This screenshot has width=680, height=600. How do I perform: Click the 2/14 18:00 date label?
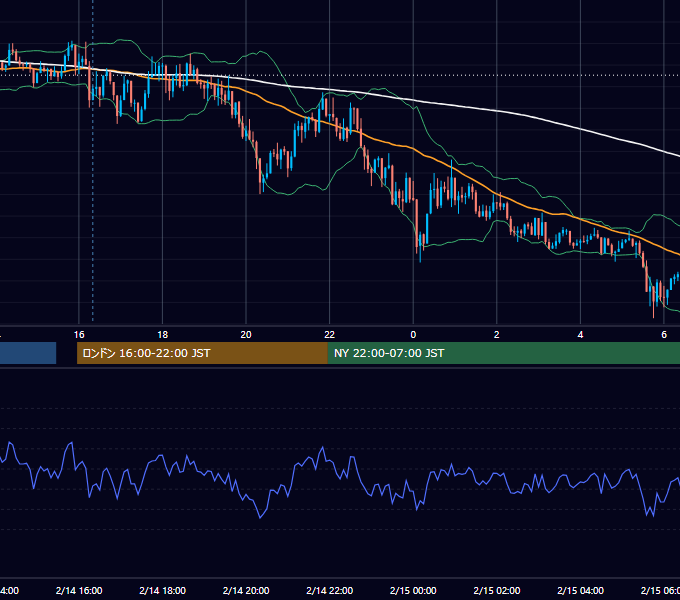click(x=163, y=590)
